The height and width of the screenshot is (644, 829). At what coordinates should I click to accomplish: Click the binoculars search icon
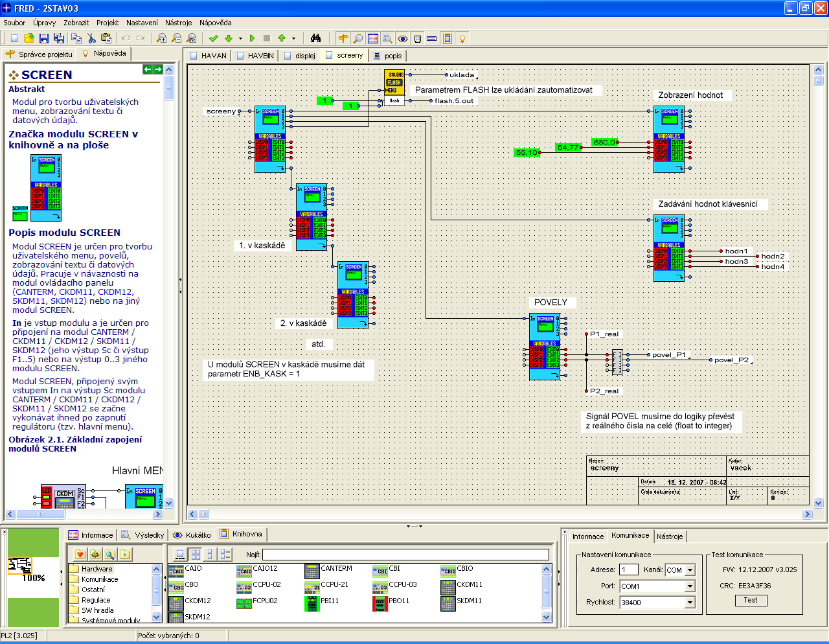click(x=315, y=39)
